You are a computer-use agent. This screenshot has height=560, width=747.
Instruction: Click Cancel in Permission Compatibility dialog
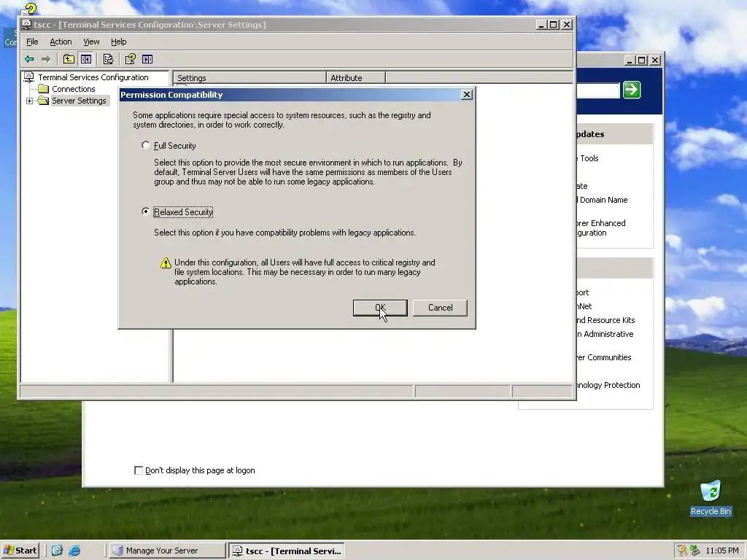pyautogui.click(x=440, y=308)
